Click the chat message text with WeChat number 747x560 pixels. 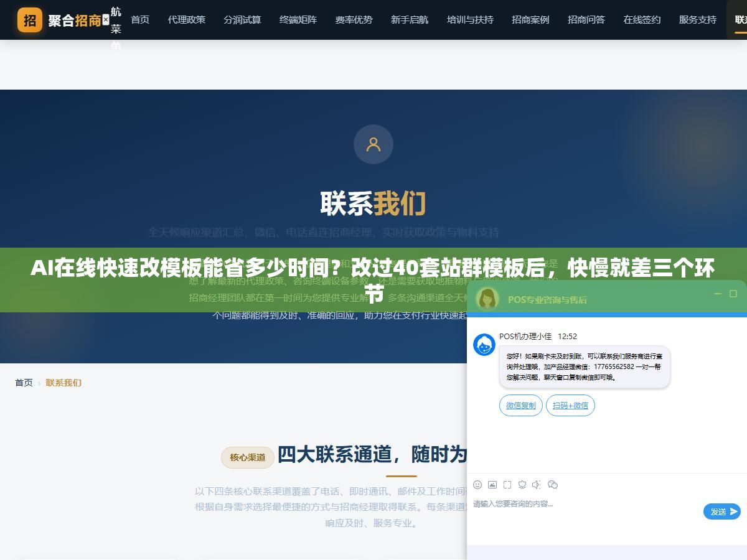click(585, 367)
